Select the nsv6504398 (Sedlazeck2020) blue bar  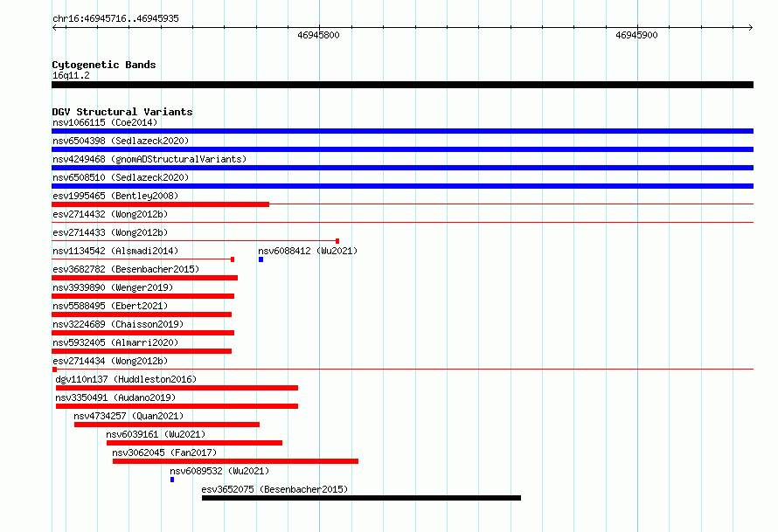[x=402, y=149]
